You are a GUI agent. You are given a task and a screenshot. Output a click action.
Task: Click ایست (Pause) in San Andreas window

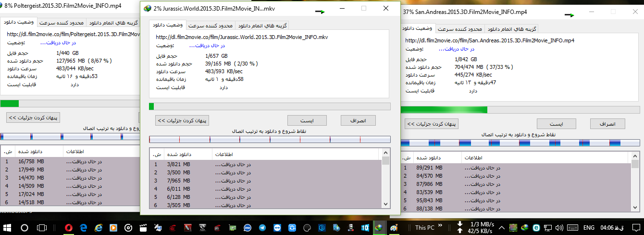[x=556, y=124]
